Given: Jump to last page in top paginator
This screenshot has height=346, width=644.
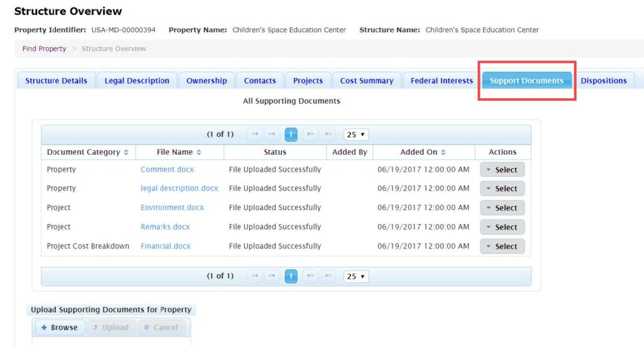Looking at the screenshot, I should pyautogui.click(x=327, y=135).
